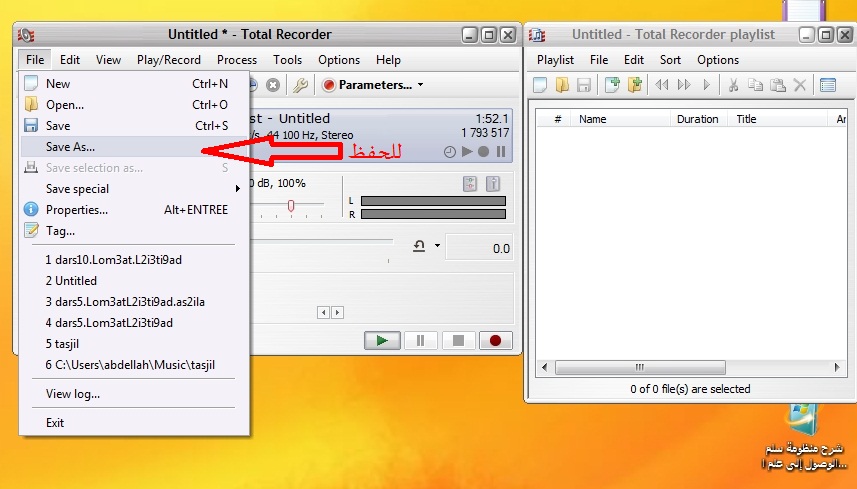The image size is (857, 489).
Task: Adjust the volume level slider handle
Action: pyautogui.click(x=291, y=206)
